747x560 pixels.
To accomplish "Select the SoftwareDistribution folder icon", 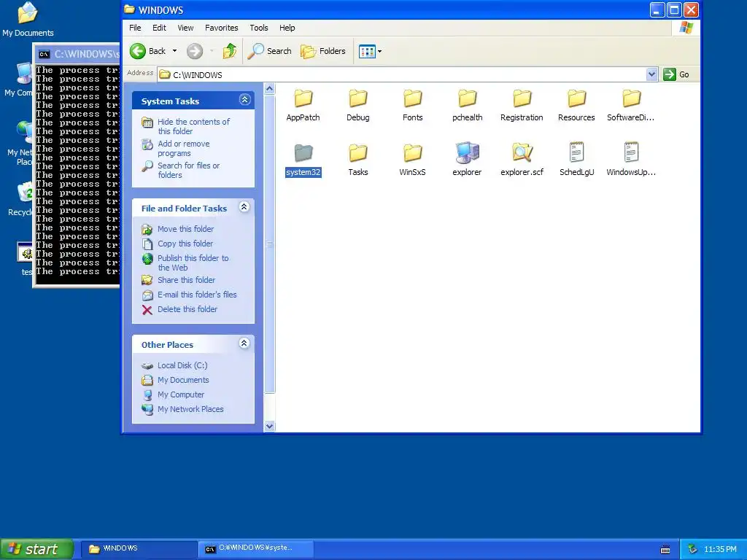I will [631, 98].
